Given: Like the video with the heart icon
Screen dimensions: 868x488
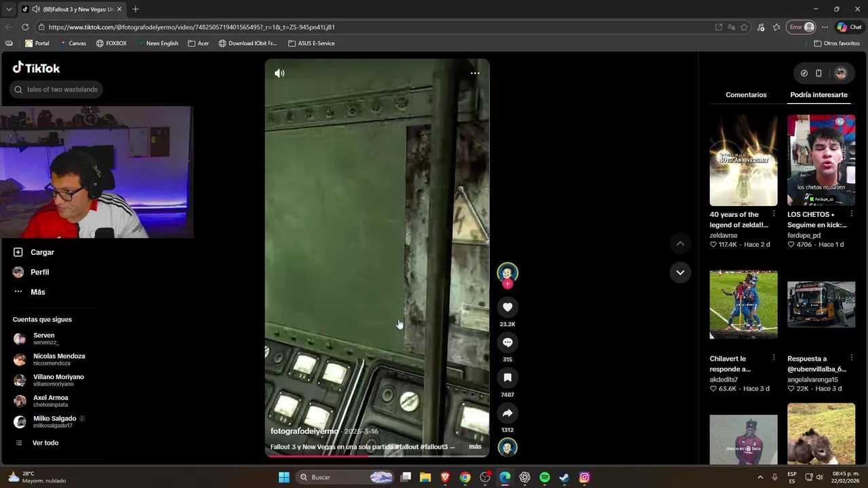Looking at the screenshot, I should coord(507,307).
